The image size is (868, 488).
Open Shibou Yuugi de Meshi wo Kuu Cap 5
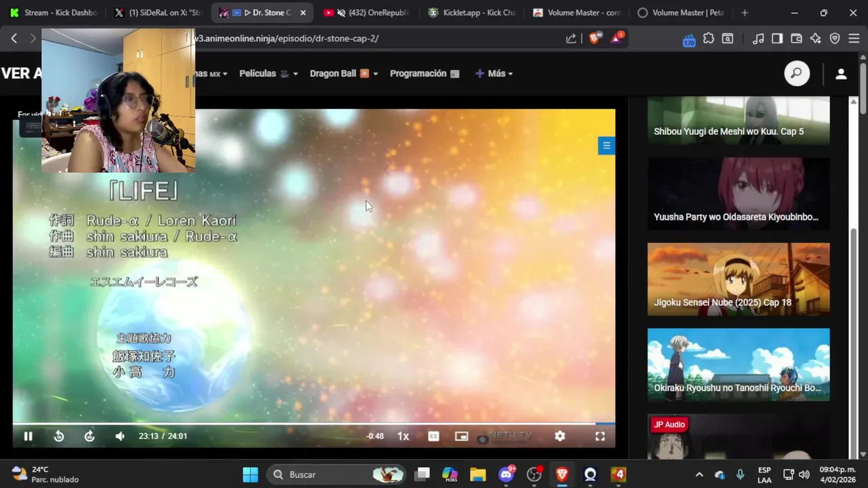738,120
